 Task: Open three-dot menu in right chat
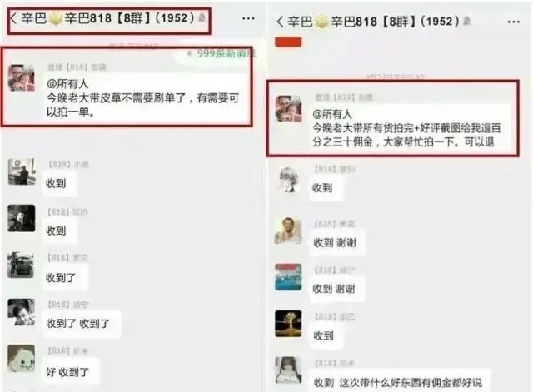click(x=513, y=22)
